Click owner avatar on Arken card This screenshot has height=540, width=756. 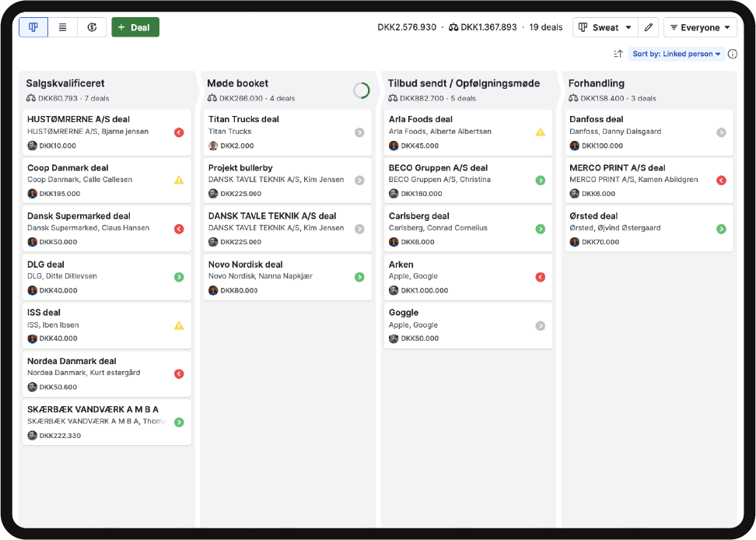394,290
